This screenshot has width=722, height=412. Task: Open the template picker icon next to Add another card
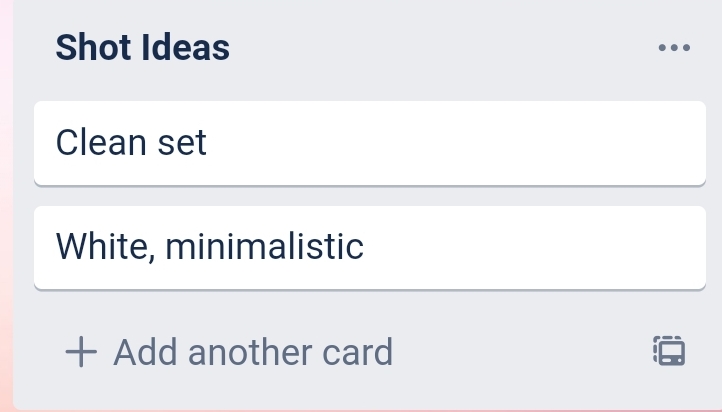[x=669, y=351]
